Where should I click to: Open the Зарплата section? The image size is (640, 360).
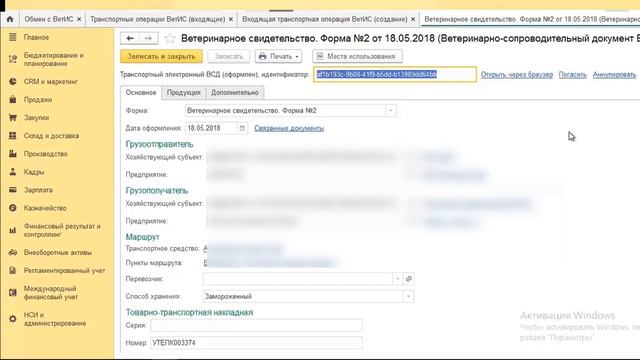coord(38,190)
